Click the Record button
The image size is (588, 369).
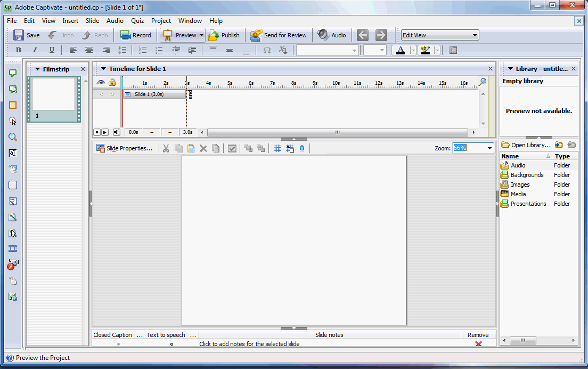pyautogui.click(x=135, y=35)
